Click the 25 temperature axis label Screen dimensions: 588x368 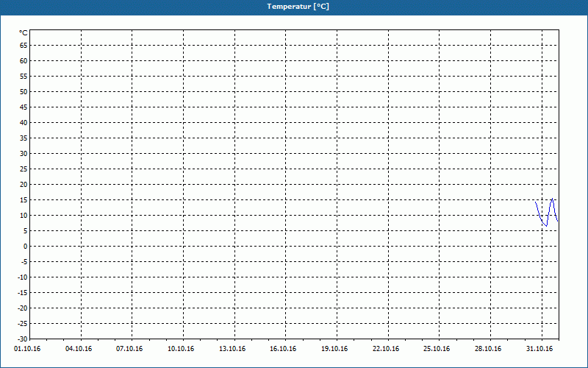pos(24,169)
